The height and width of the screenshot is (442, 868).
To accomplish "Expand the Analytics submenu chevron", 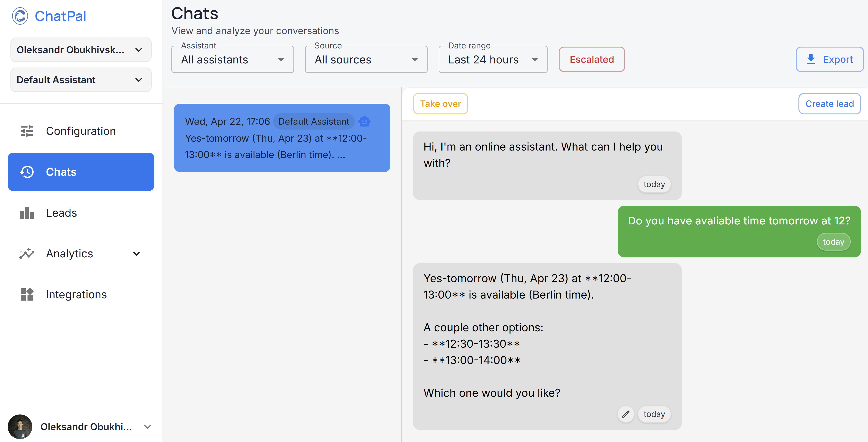I will pyautogui.click(x=136, y=253).
